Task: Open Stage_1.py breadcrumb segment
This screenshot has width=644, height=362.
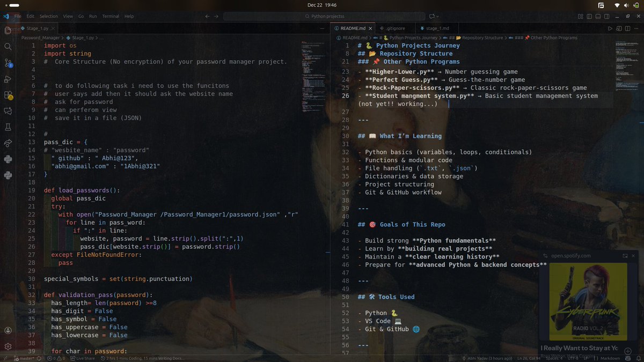Action: click(x=80, y=38)
